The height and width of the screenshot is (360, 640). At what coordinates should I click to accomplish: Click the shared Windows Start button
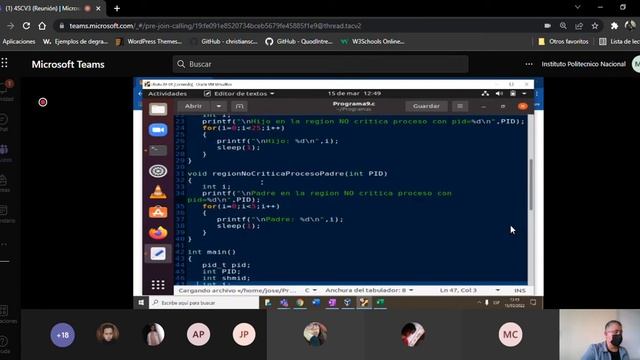coord(141,302)
